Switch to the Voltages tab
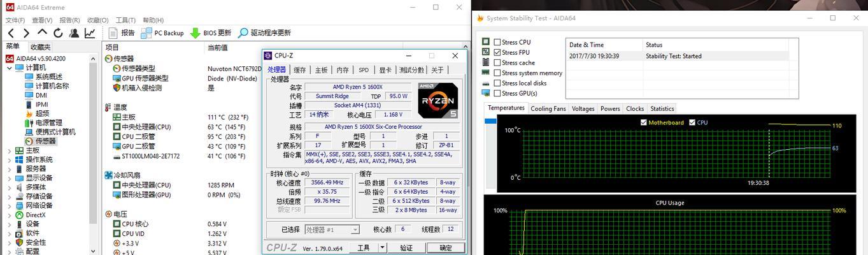 pyautogui.click(x=583, y=109)
